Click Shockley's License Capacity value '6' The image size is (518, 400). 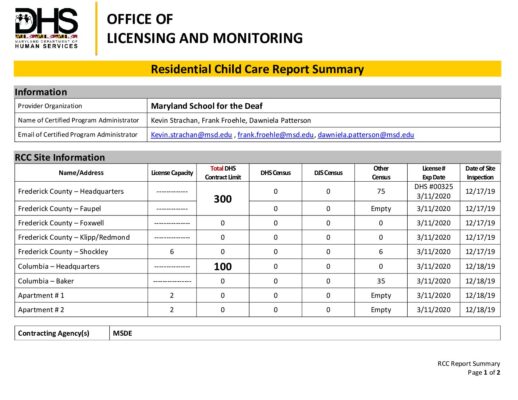[172, 252]
